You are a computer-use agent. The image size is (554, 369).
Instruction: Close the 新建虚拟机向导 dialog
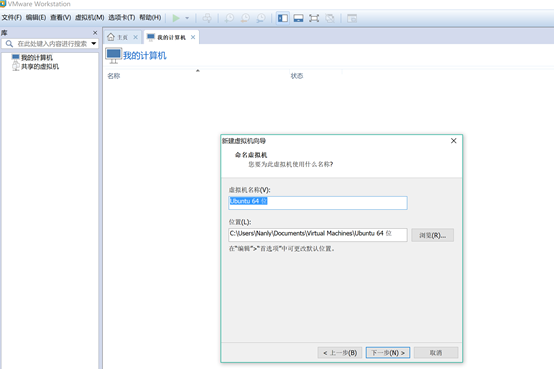(x=454, y=141)
